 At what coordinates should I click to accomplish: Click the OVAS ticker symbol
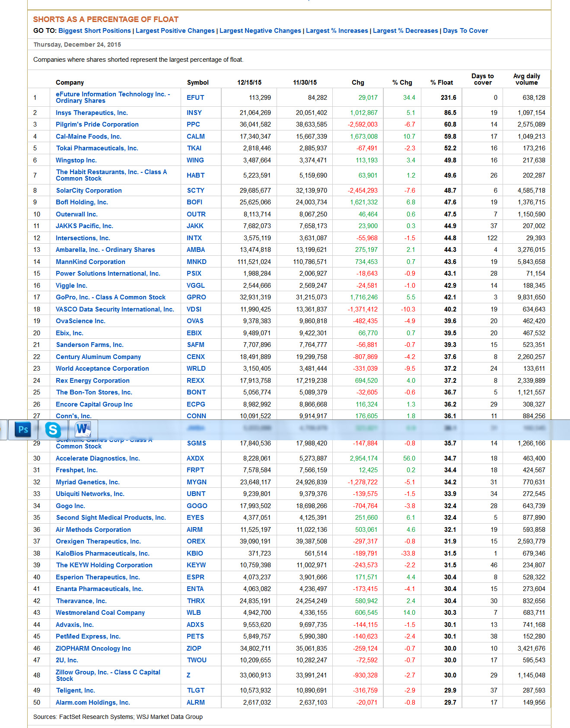click(195, 321)
